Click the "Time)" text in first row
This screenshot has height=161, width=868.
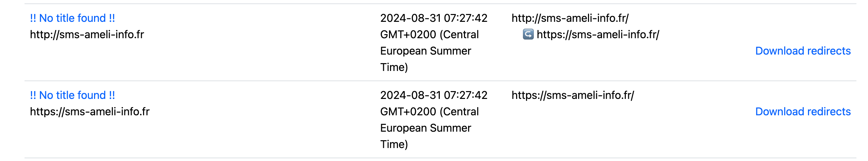(394, 67)
